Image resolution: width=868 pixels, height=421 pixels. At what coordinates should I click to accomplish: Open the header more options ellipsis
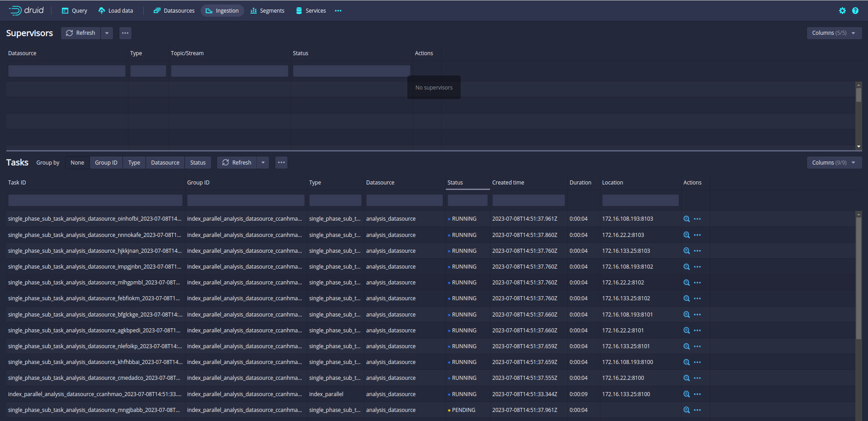point(338,11)
